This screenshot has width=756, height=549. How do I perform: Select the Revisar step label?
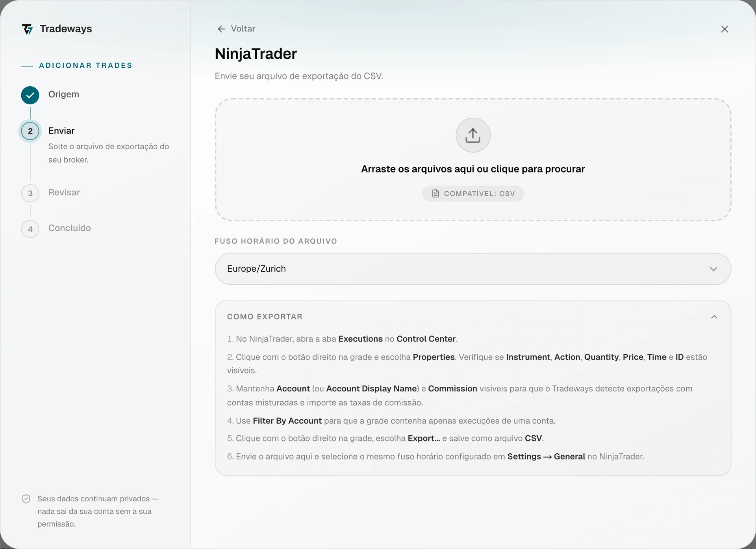[64, 193]
